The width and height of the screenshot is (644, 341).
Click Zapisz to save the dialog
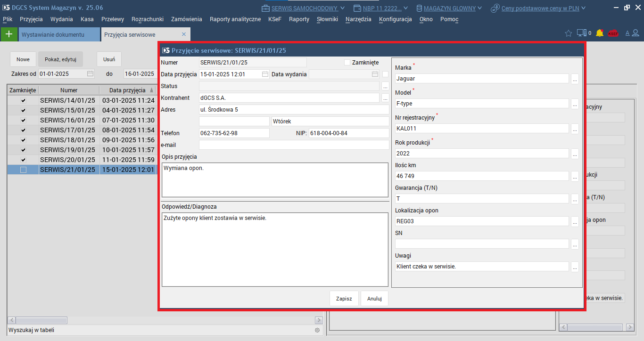344,299
